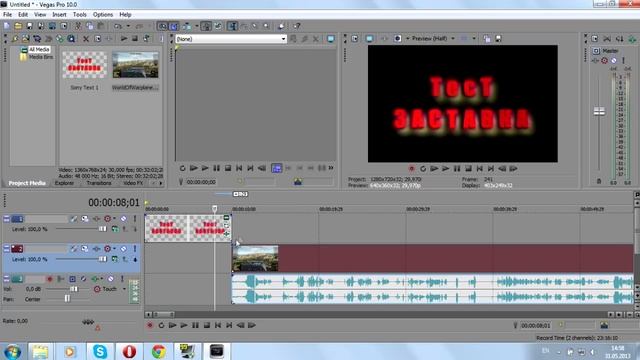The width and height of the screenshot is (640, 360).
Task: Open the Insert menu
Action: pyautogui.click(x=59, y=14)
